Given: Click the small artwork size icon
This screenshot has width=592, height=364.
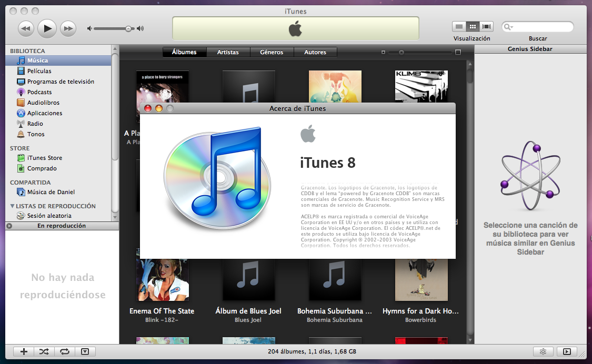Looking at the screenshot, I should point(383,53).
